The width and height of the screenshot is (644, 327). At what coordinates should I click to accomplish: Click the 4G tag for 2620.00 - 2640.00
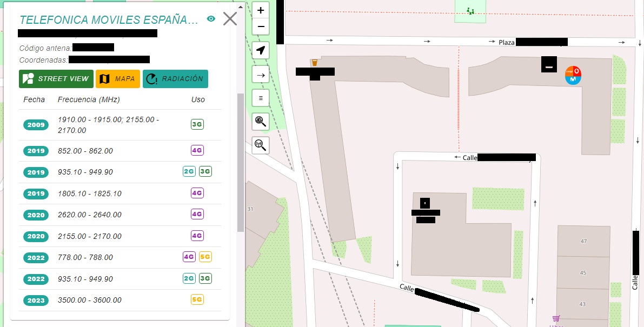(x=197, y=214)
